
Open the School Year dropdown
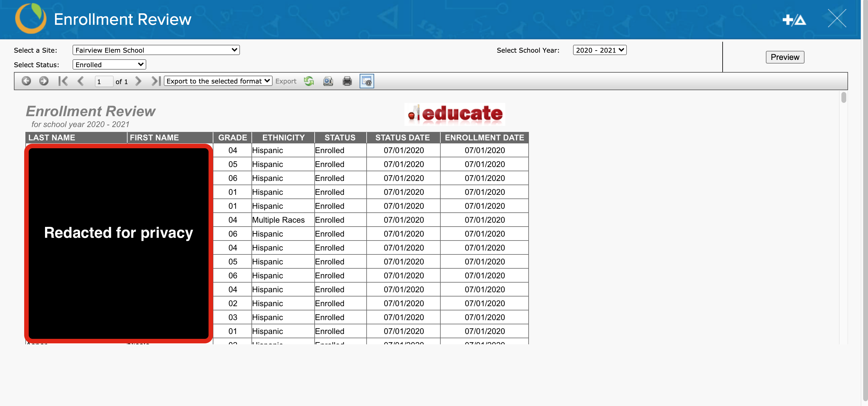coord(599,50)
